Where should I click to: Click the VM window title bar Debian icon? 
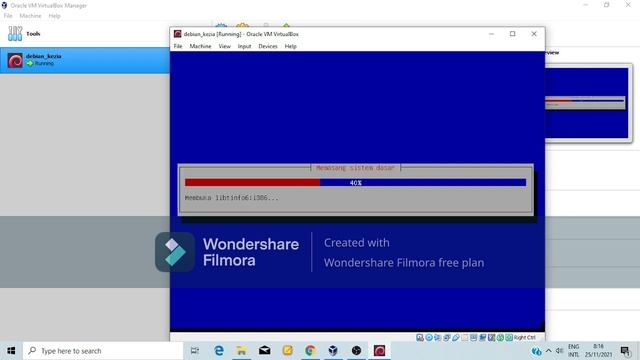[178, 34]
